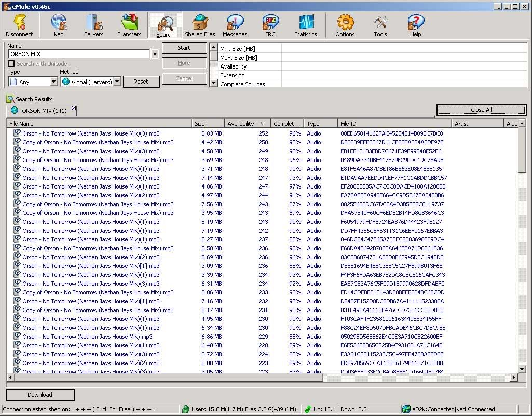Click the Close All button
Screen dimensions: 532x416
[x=481, y=110]
